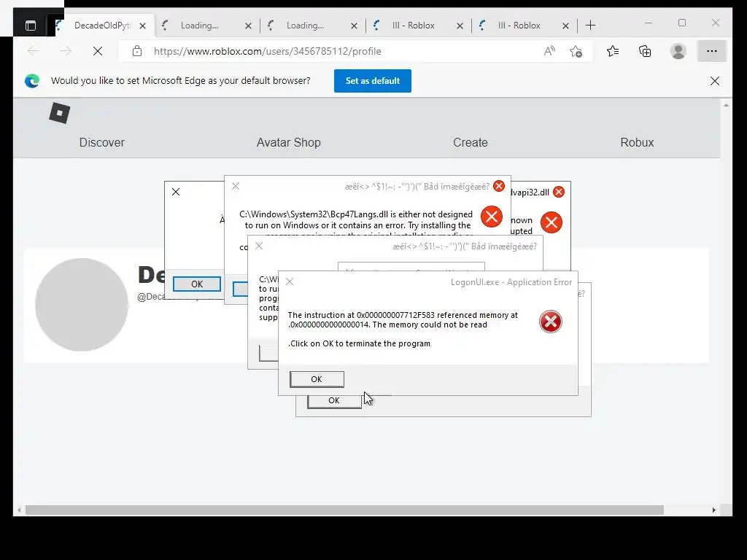The height and width of the screenshot is (560, 747).
Task: Add this page to favorites
Action: [576, 52]
